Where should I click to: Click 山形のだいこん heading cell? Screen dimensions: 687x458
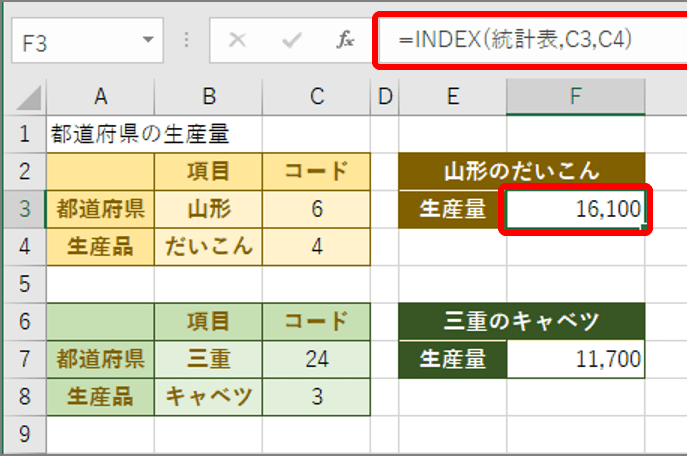point(522,171)
